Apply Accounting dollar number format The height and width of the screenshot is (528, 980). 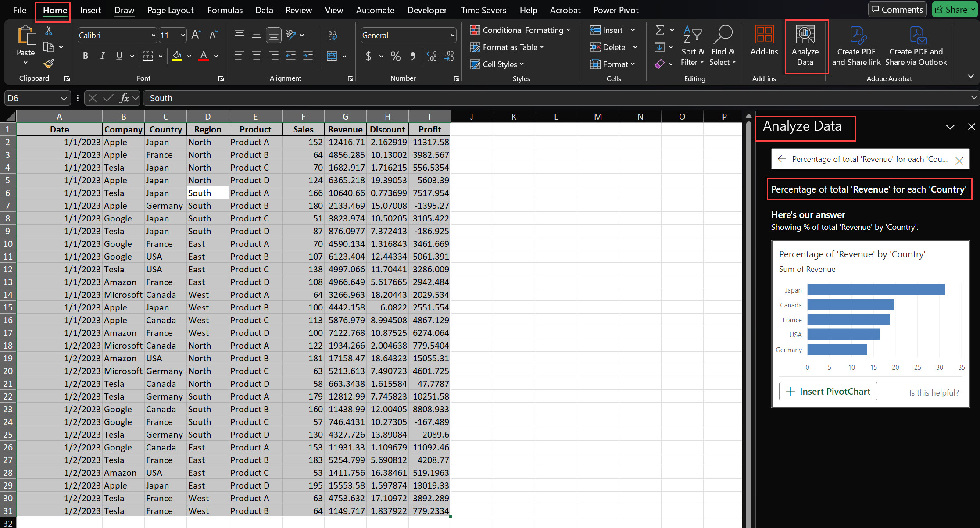pyautogui.click(x=368, y=56)
